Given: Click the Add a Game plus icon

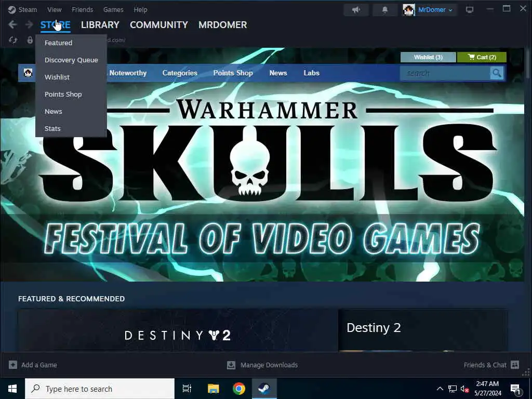Looking at the screenshot, I should [13, 365].
